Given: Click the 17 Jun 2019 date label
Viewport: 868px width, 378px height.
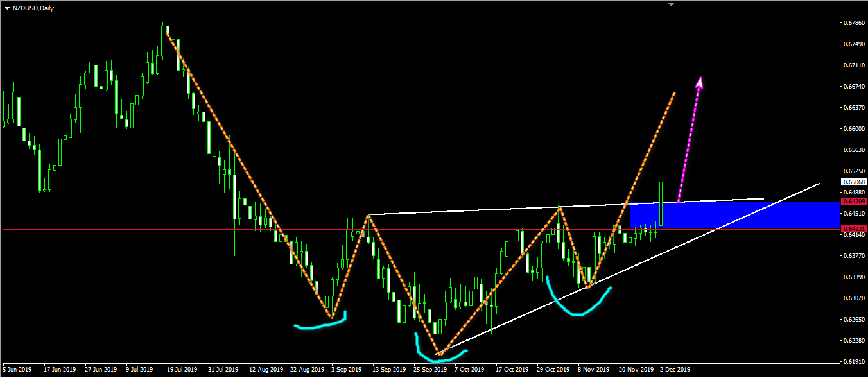Looking at the screenshot, I should click(60, 370).
